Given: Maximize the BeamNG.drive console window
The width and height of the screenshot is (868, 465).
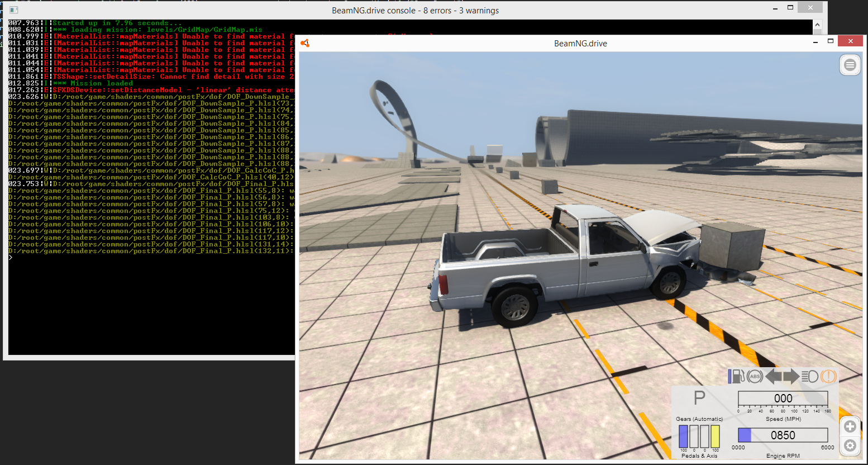Looking at the screenshot, I should point(790,7).
